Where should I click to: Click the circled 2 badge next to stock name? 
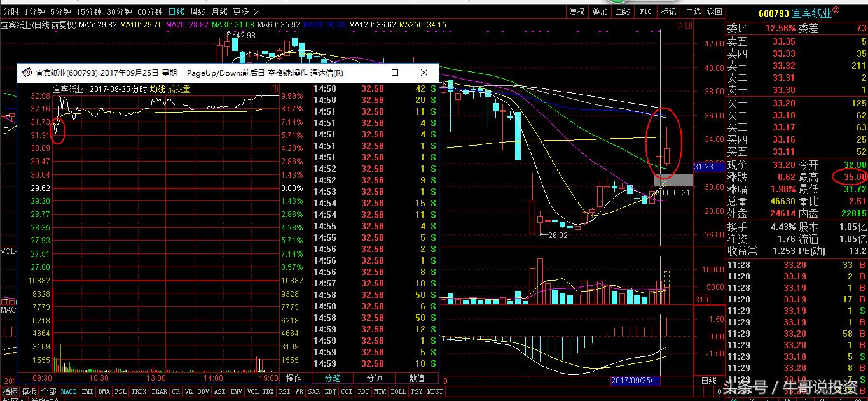(836, 11)
